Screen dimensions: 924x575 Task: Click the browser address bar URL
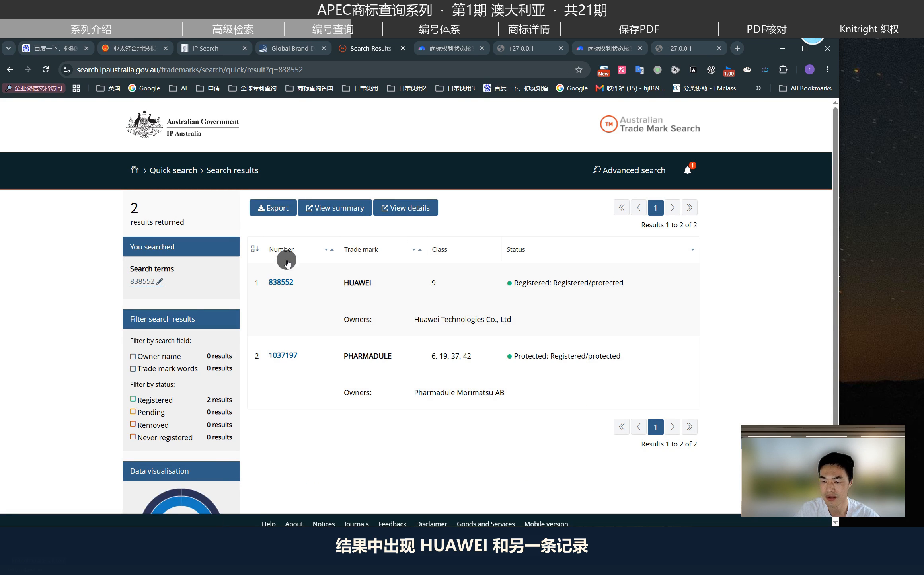[190, 70]
